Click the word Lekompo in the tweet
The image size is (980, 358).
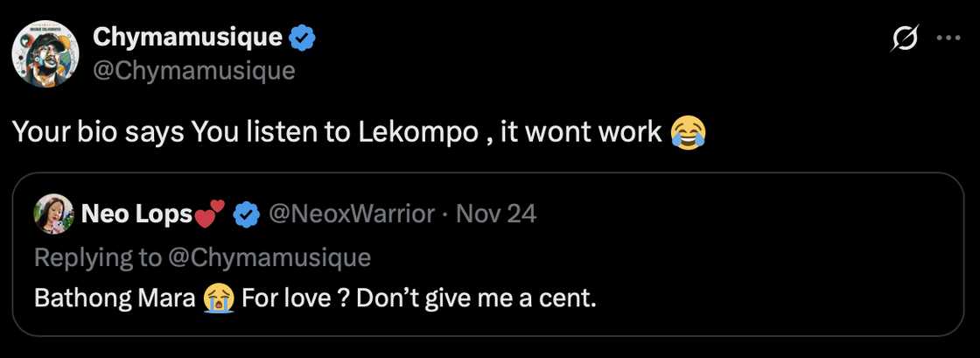(x=418, y=133)
